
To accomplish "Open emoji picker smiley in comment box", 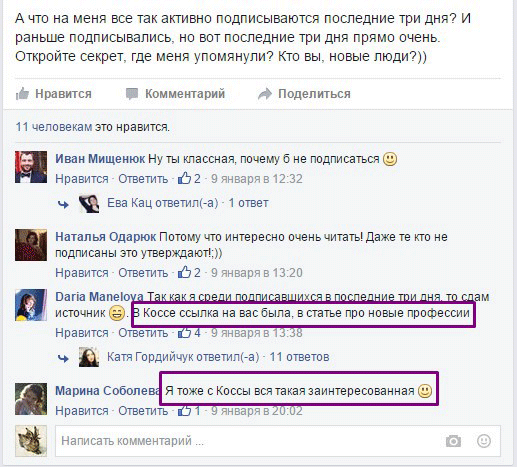I will pyautogui.click(x=484, y=441).
